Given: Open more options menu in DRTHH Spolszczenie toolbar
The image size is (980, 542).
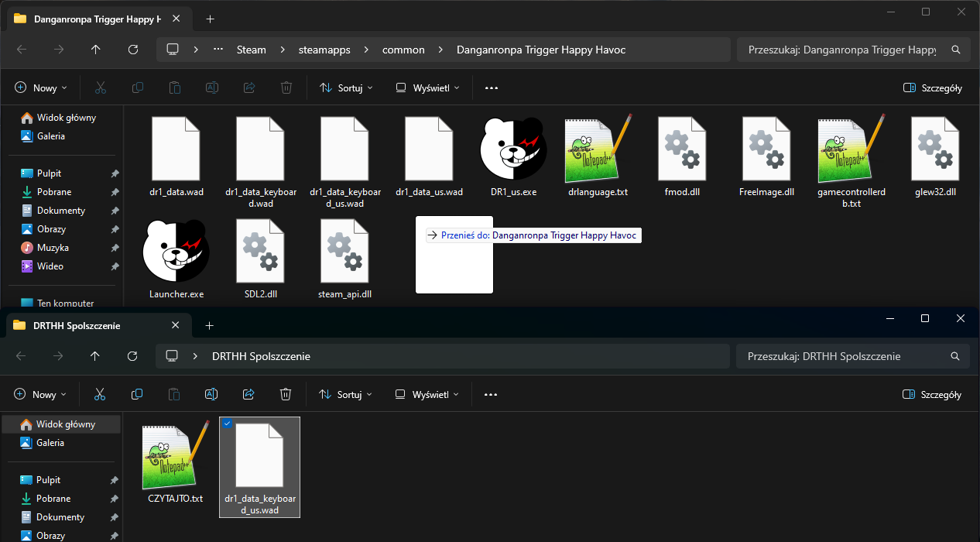Looking at the screenshot, I should (x=490, y=394).
